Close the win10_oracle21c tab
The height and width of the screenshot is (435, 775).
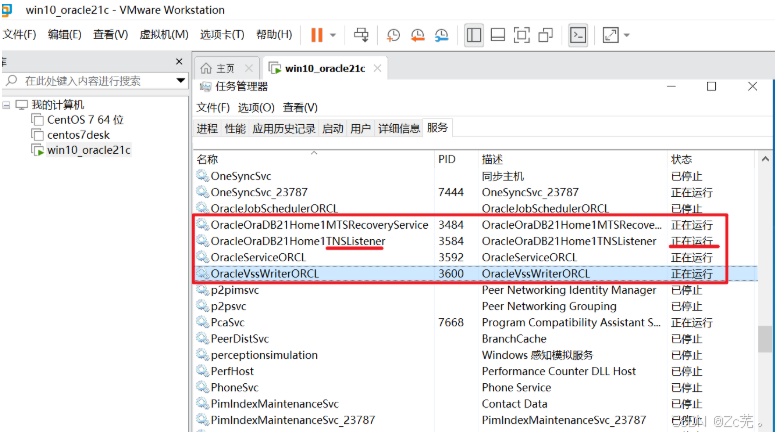coord(377,68)
